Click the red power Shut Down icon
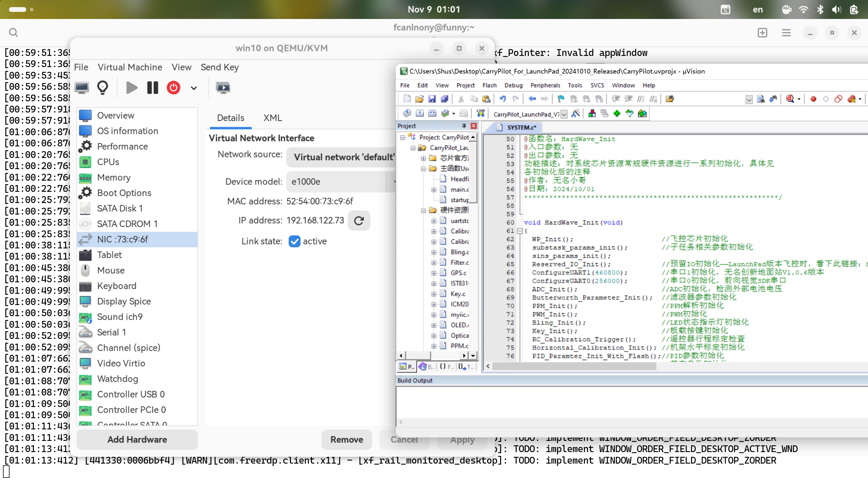 pyautogui.click(x=173, y=88)
